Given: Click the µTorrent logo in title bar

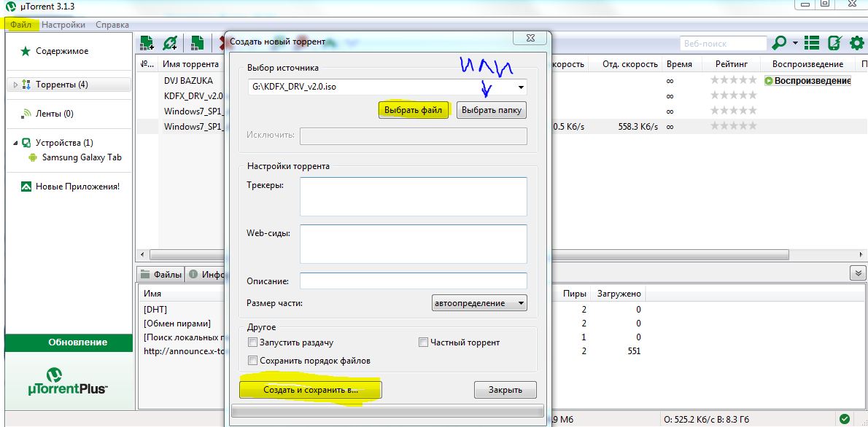Looking at the screenshot, I should click(x=9, y=7).
